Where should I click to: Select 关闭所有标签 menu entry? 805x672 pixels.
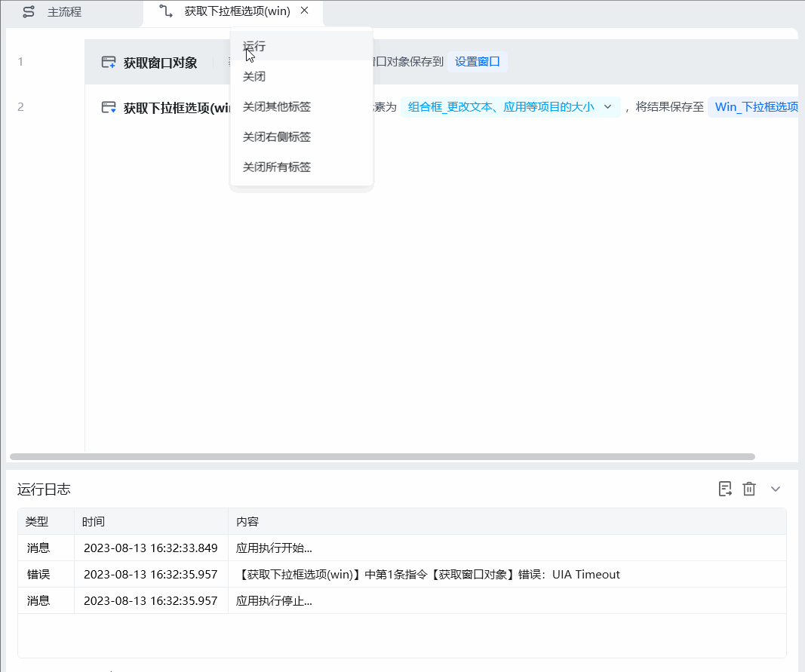point(301,167)
